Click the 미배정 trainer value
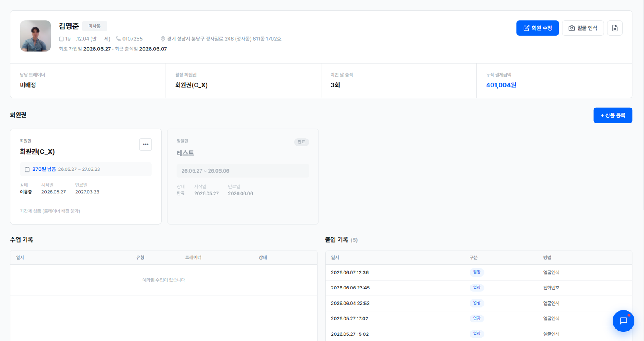The image size is (644, 341). click(x=28, y=85)
